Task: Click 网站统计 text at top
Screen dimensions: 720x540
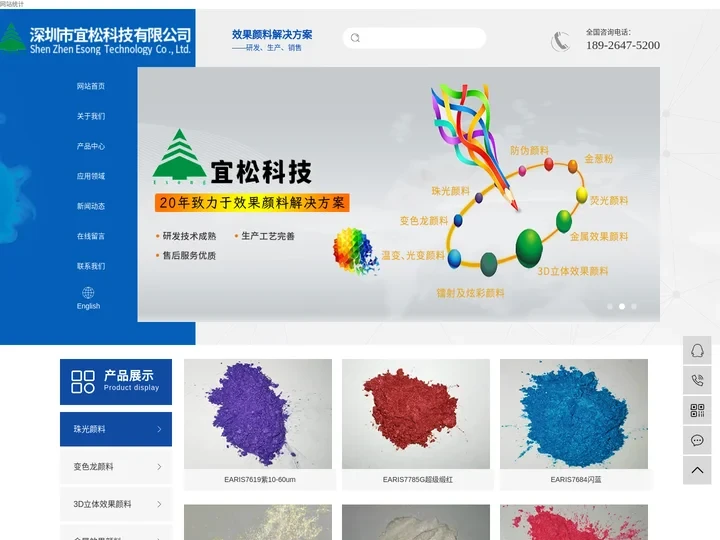Action: pos(11,4)
